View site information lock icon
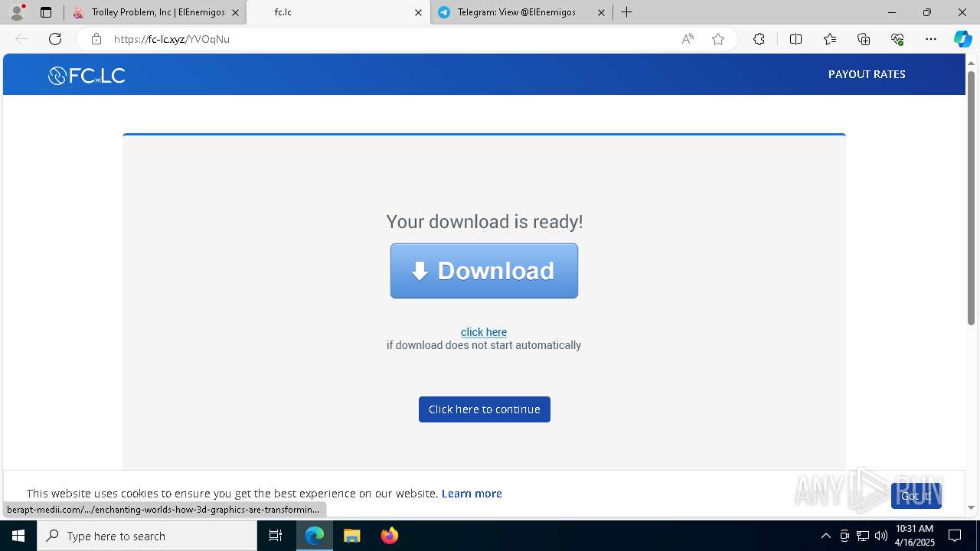The image size is (980, 551). click(96, 39)
